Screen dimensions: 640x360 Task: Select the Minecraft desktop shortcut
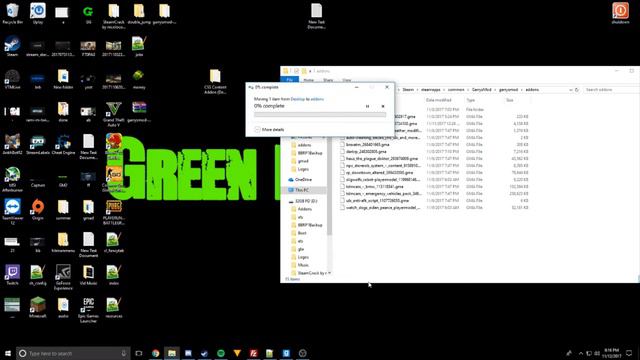tap(38, 307)
